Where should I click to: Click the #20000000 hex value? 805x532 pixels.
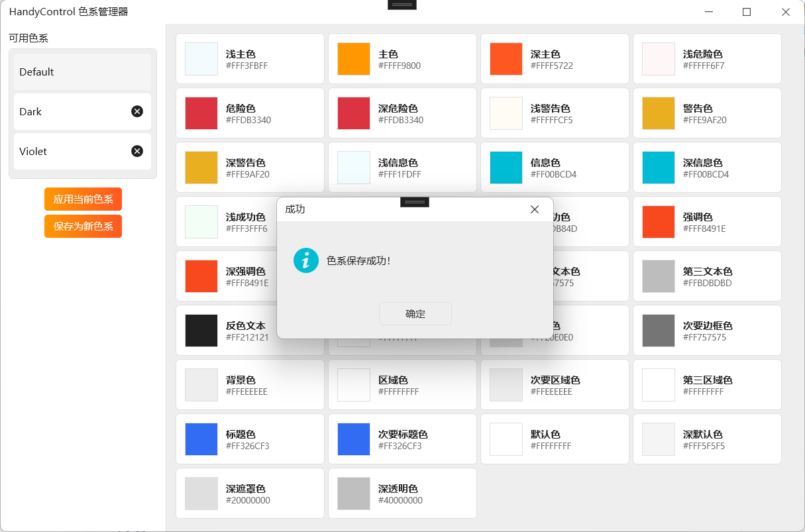point(248,500)
